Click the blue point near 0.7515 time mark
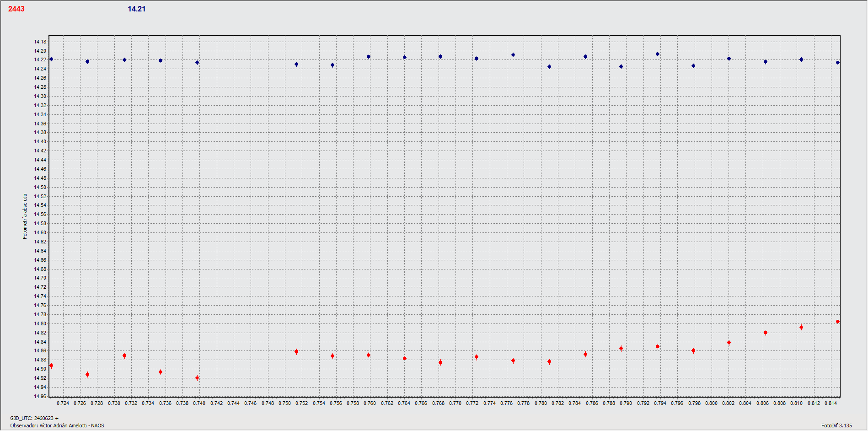Image resolution: width=868 pixels, height=431 pixels. pos(296,64)
